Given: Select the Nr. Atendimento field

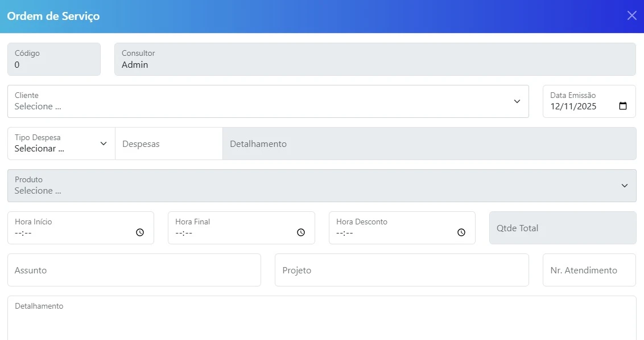Looking at the screenshot, I should pyautogui.click(x=589, y=270).
